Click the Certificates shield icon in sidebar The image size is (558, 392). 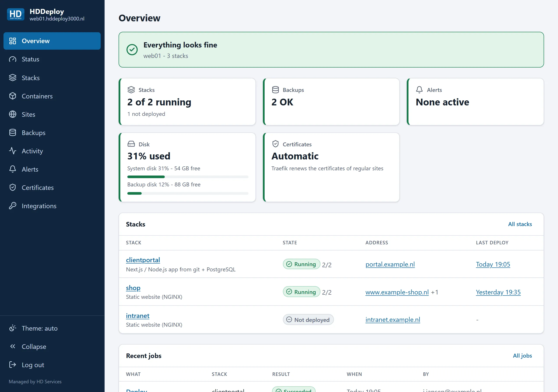coord(13,188)
